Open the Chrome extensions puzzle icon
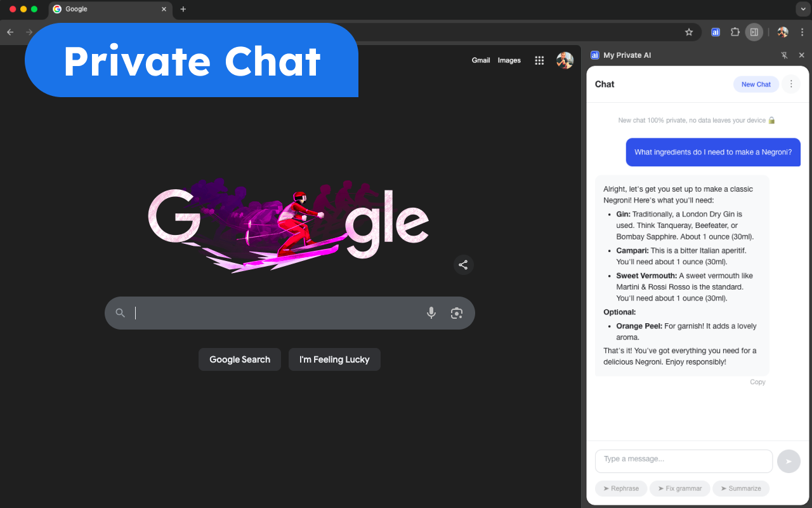The image size is (812, 508). click(x=735, y=32)
